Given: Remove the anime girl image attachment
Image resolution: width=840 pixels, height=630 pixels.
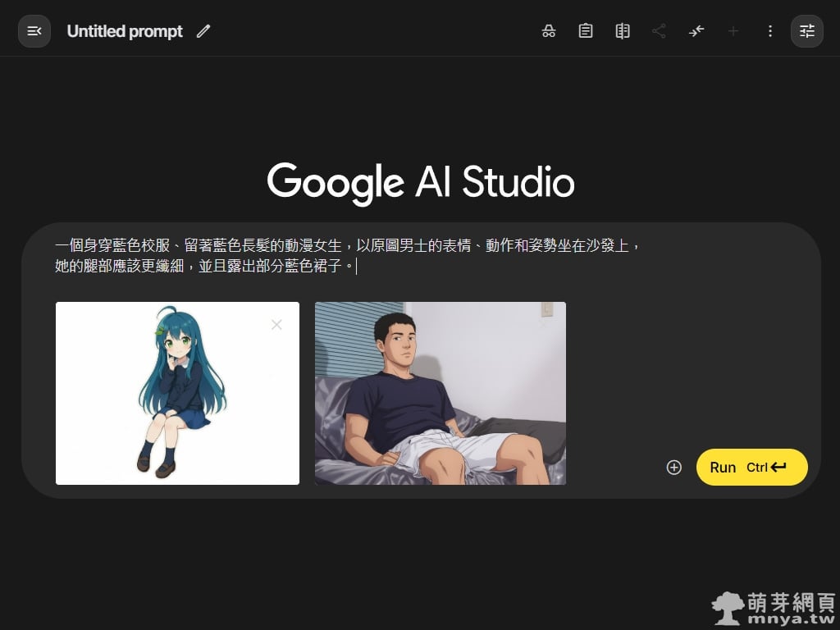Looking at the screenshot, I should (x=276, y=325).
